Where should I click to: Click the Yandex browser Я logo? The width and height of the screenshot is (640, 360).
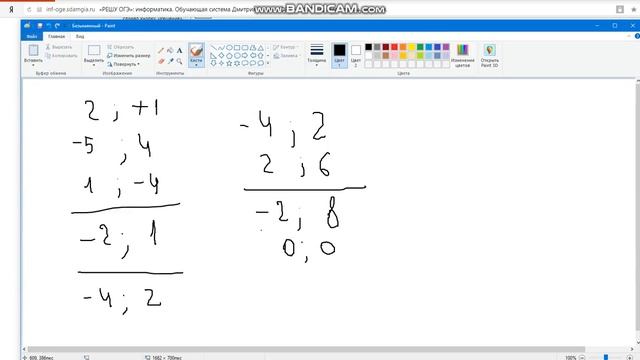pyautogui.click(x=11, y=9)
